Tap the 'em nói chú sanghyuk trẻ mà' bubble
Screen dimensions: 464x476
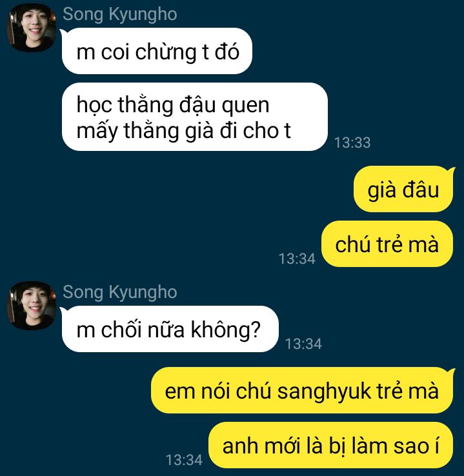pos(302,390)
